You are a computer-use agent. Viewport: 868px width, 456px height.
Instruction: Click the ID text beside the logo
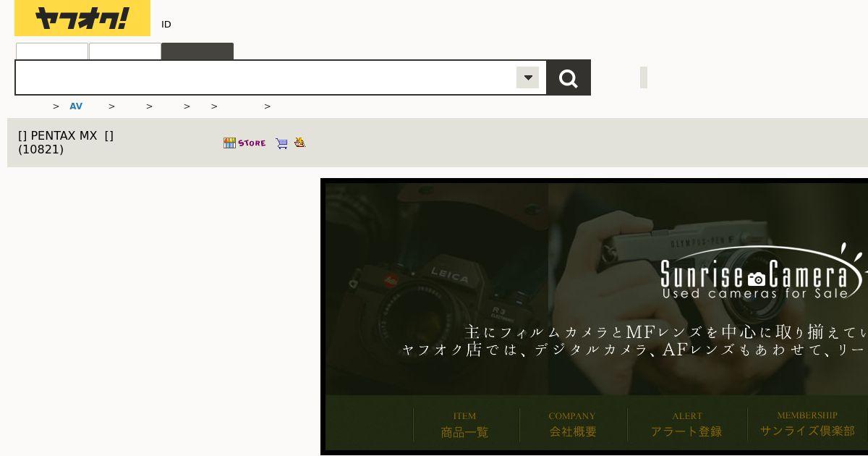pyautogui.click(x=166, y=25)
